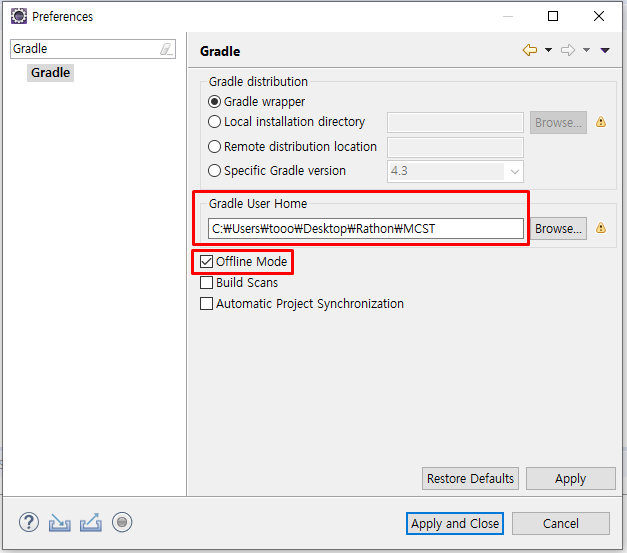The image size is (627, 553).
Task: Clear the Gradle filter text with eraser icon
Action: 166,49
